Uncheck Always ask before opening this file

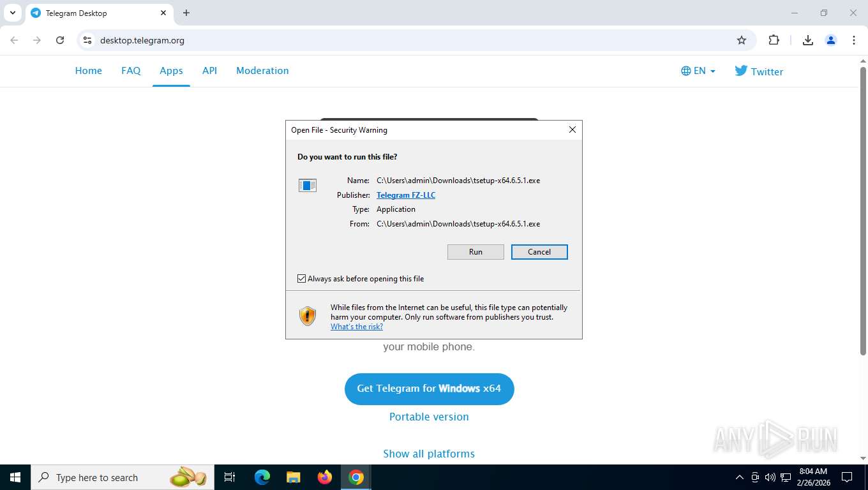[x=302, y=279]
